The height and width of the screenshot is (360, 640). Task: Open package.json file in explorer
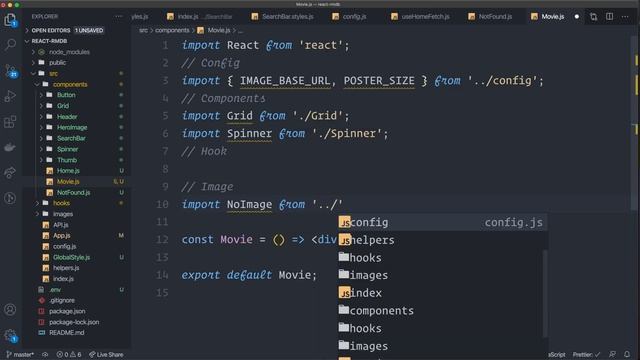tap(67, 311)
